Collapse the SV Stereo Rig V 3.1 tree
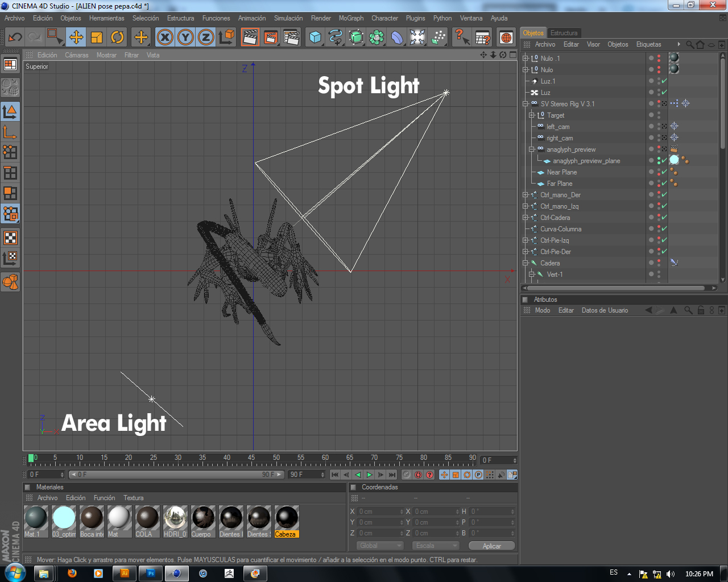728x582 pixels. [526, 103]
